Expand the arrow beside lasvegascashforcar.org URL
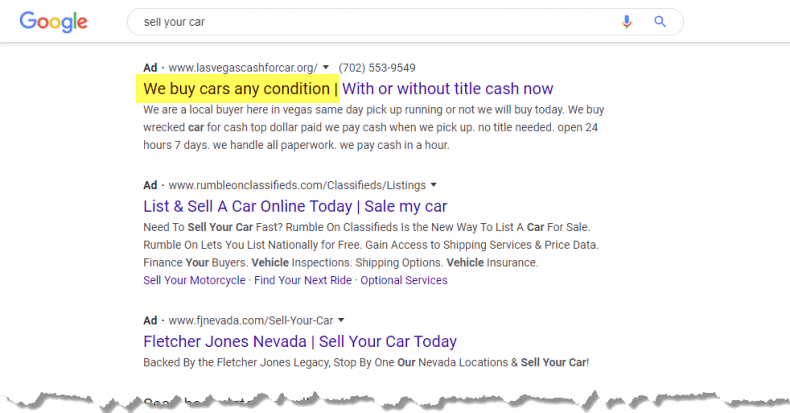Viewport: 790px width, 413px height. (x=326, y=68)
